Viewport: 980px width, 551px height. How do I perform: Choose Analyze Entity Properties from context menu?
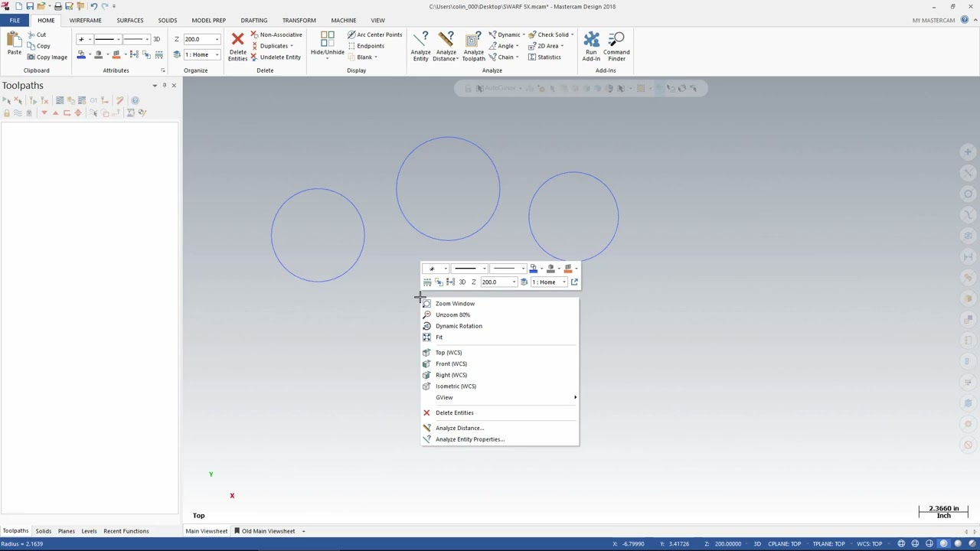pos(500,439)
